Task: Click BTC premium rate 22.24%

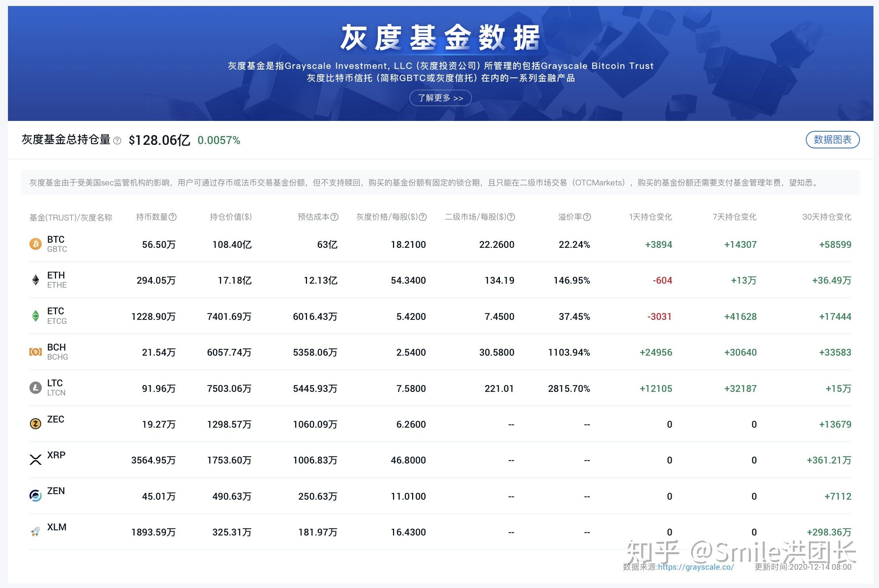Action: pos(574,245)
